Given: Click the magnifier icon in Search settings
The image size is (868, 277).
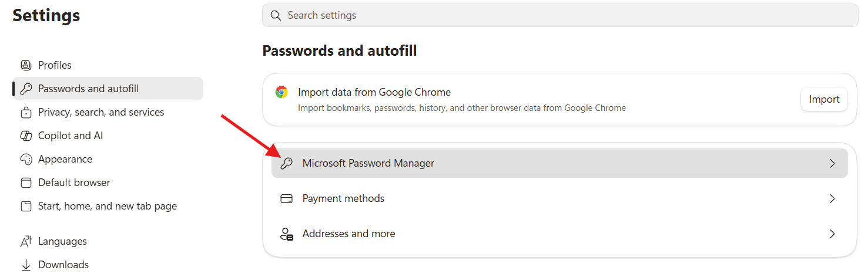Looking at the screenshot, I should (x=276, y=15).
